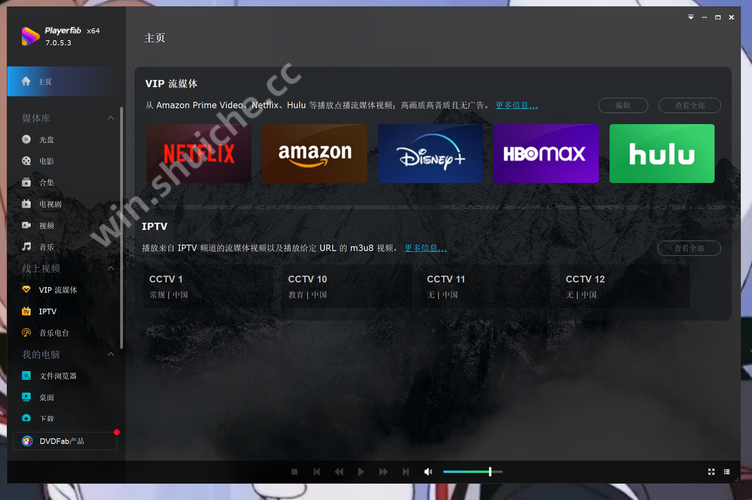Image resolution: width=752 pixels, height=500 pixels.
Task: Open the HBO Max streaming tile
Action: coord(546,153)
